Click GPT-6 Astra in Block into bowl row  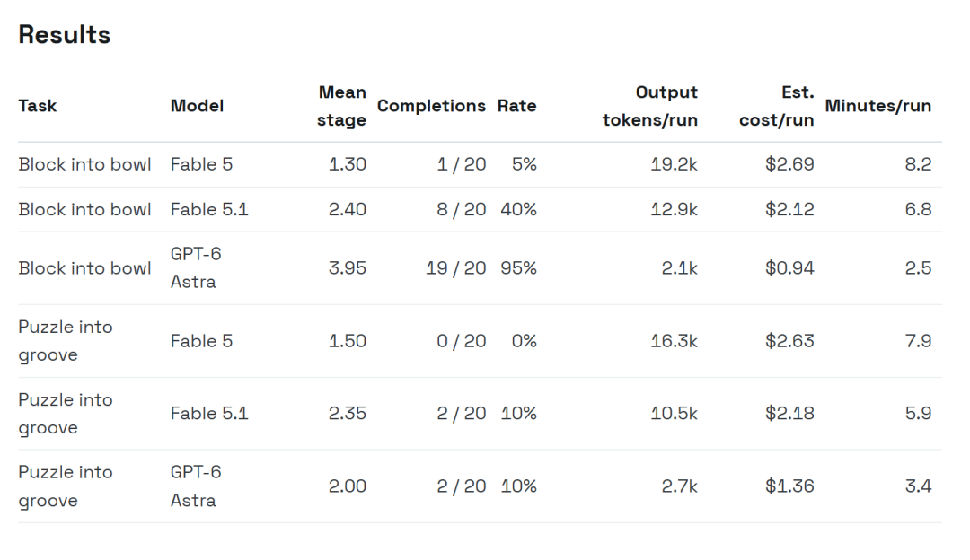196,268
